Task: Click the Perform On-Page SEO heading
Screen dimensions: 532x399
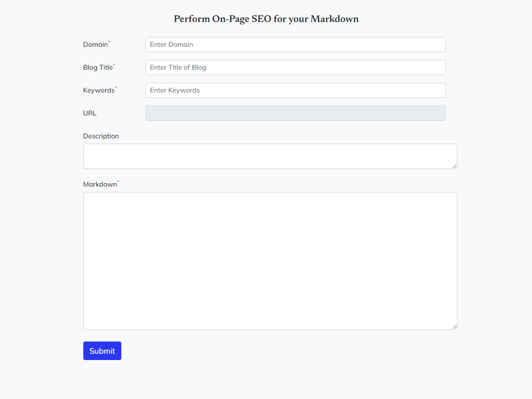Action: tap(266, 19)
